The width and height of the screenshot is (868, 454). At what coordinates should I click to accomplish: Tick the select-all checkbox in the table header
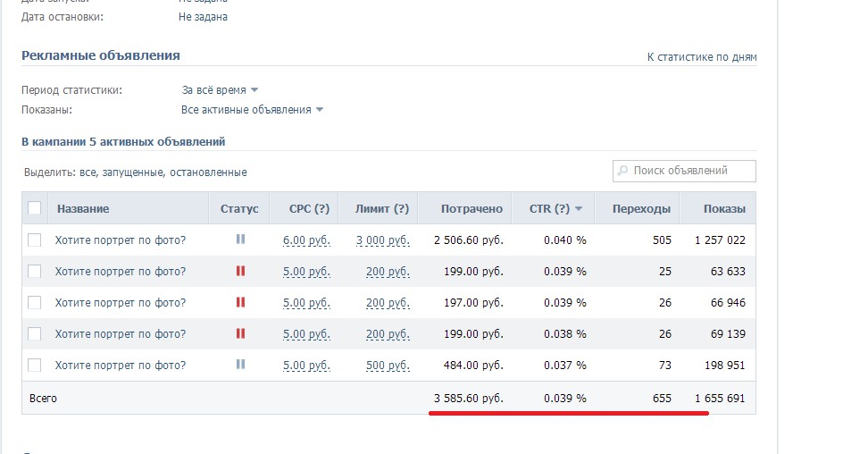click(x=35, y=208)
